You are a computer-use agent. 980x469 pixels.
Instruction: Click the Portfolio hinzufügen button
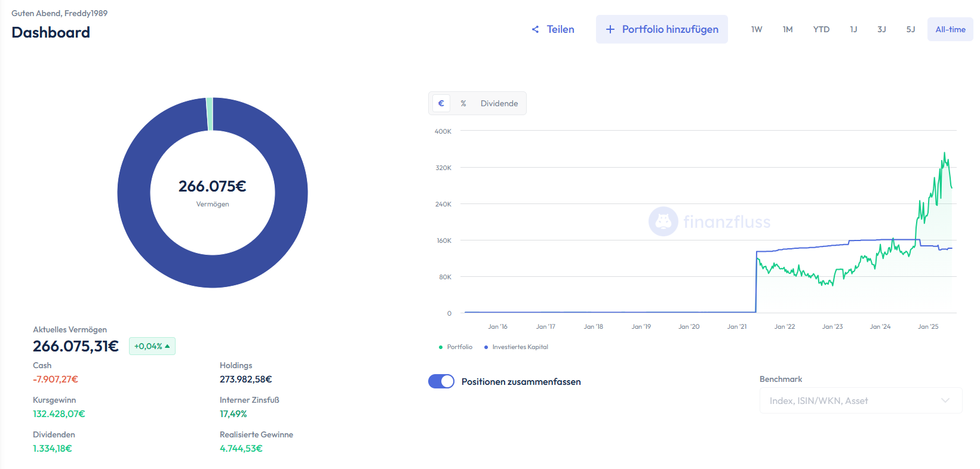pyautogui.click(x=662, y=29)
